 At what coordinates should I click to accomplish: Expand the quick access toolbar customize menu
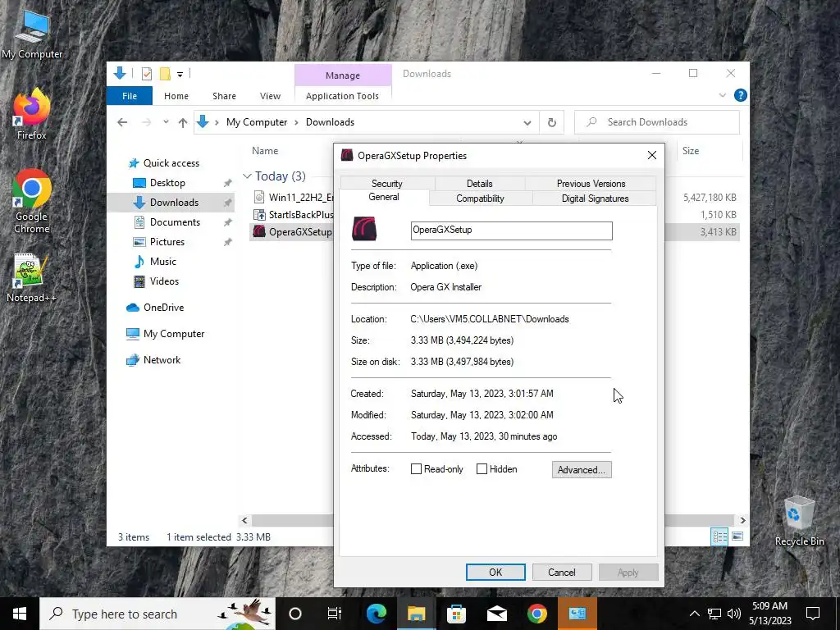point(180,74)
